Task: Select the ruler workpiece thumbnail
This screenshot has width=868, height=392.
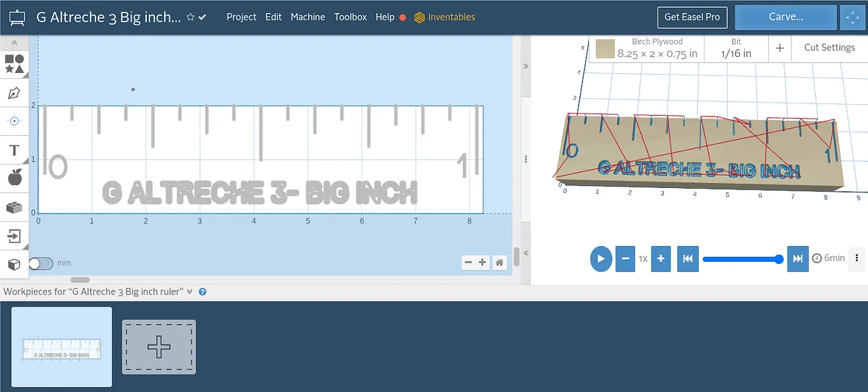Action: click(62, 347)
